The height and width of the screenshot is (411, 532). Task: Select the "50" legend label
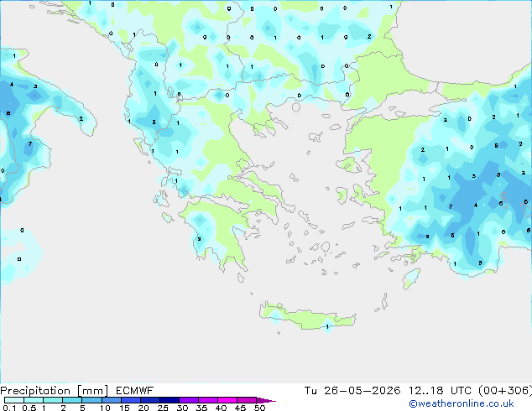(260, 408)
